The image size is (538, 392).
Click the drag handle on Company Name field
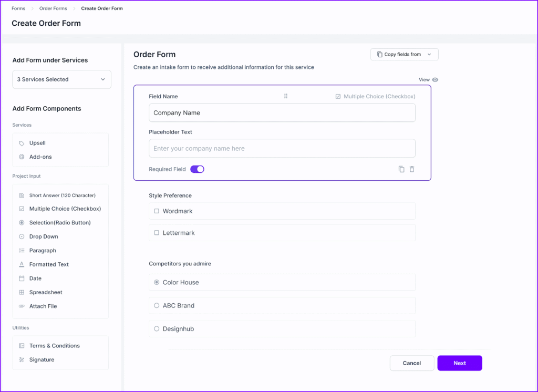tap(285, 96)
